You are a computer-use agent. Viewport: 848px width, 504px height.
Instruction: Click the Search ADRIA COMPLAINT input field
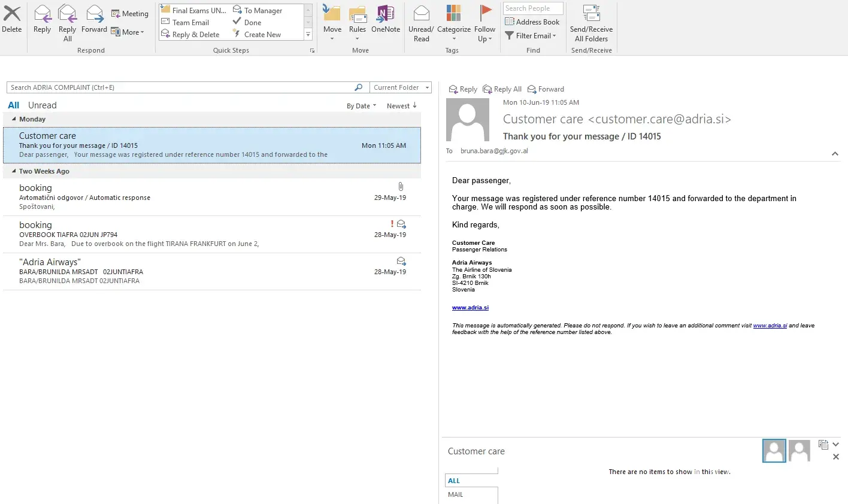[180, 87]
